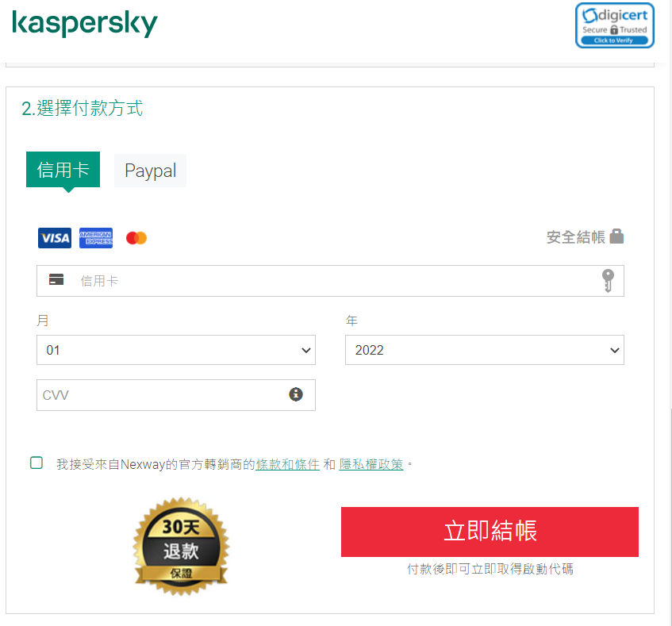
Task: Switch to the Paypal payment tab
Action: pos(150,171)
